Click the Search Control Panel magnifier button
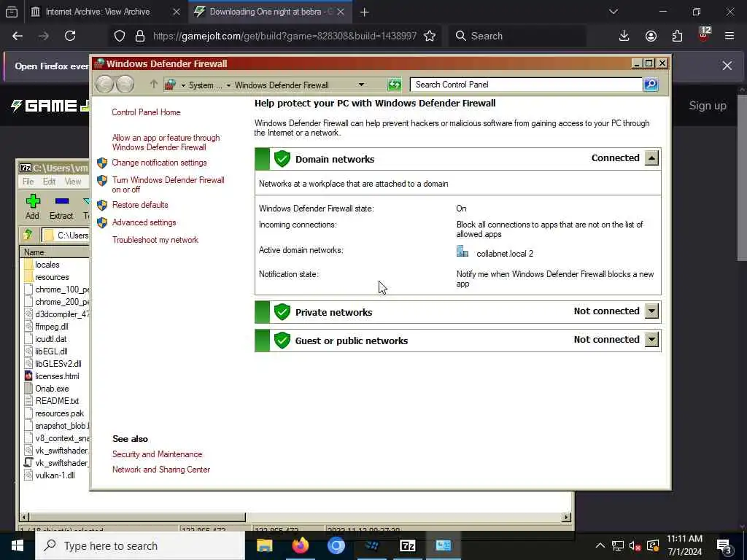The width and height of the screenshot is (747, 560). (x=651, y=85)
